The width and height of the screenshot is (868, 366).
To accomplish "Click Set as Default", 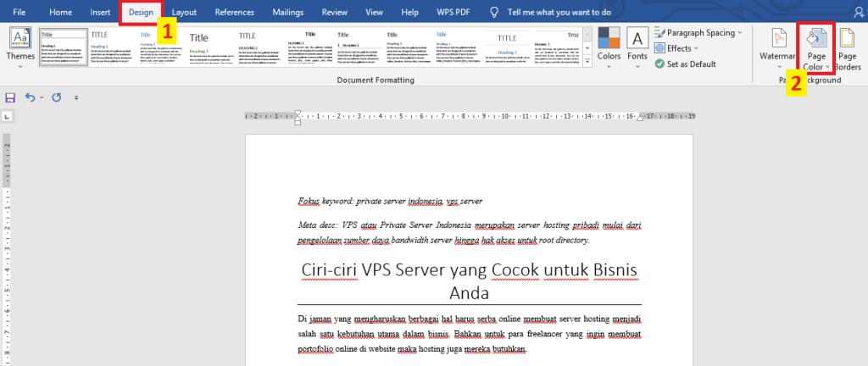I will coord(685,64).
